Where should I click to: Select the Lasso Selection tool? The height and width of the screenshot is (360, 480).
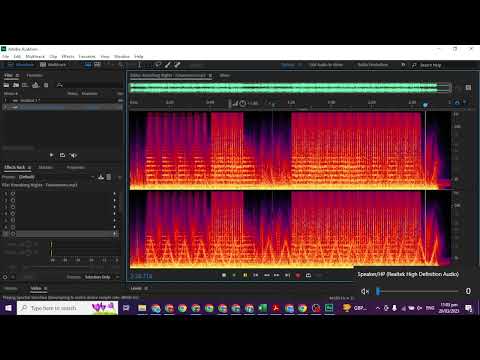pyautogui.click(x=158, y=65)
